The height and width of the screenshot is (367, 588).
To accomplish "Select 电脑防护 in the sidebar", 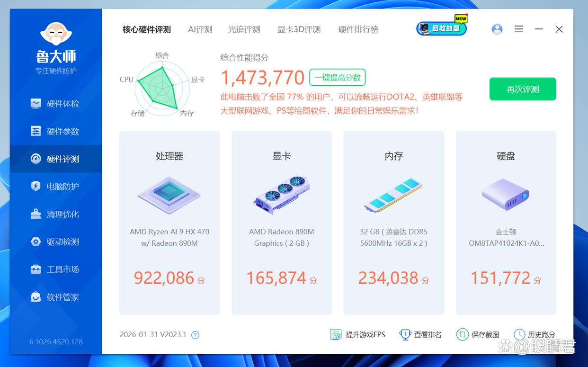I will (x=56, y=186).
